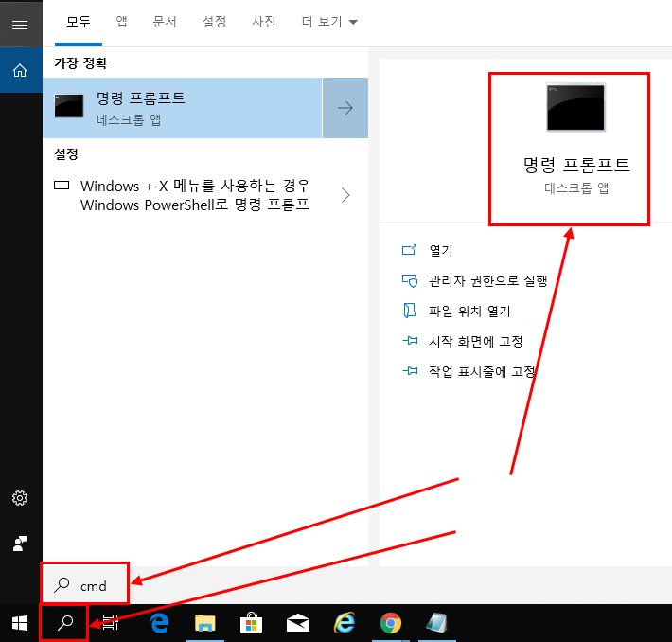This screenshot has height=642, width=672.
Task: Expand the arrow next to the 명령 프롬프트 result
Action: (345, 108)
